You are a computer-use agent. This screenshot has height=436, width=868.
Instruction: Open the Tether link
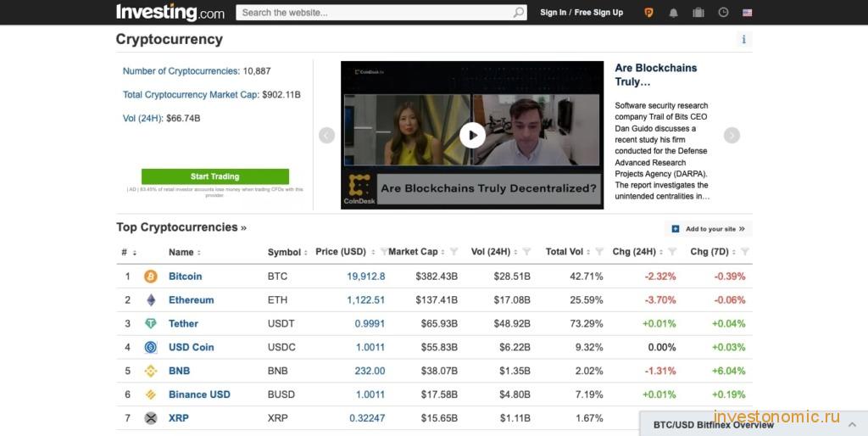coord(183,323)
